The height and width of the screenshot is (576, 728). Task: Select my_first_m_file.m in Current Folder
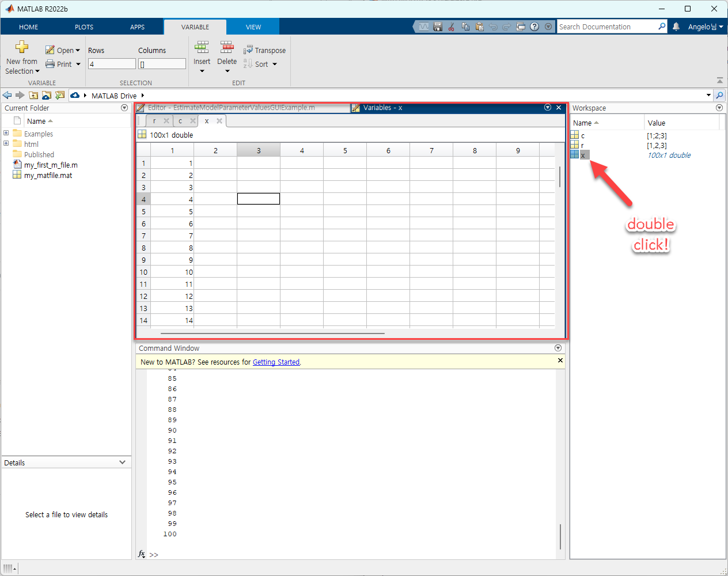pyautogui.click(x=51, y=165)
